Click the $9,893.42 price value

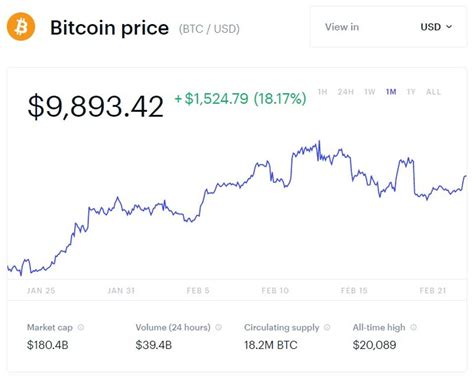96,107
